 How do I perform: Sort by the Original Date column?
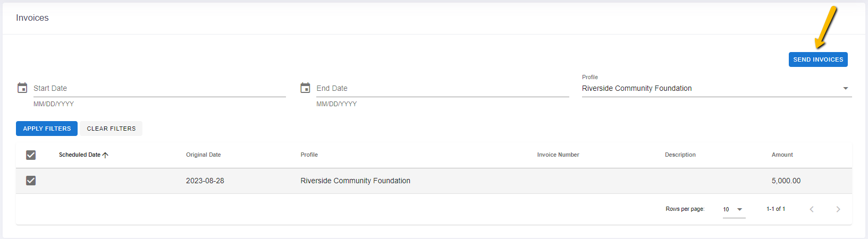pos(203,155)
